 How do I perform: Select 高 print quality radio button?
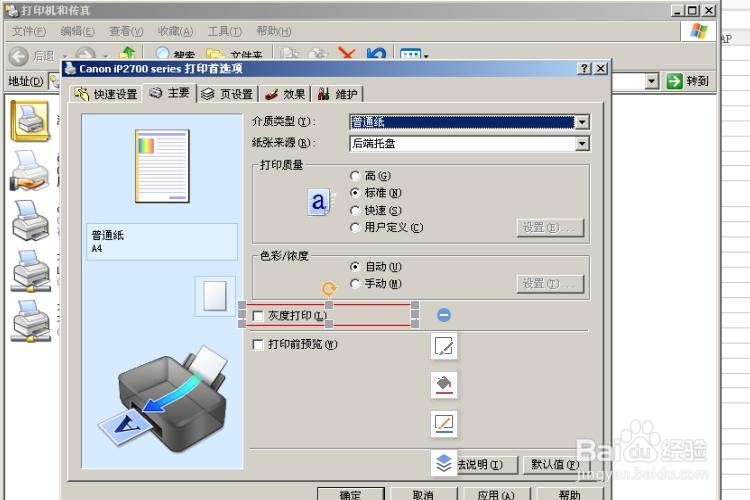[354, 176]
